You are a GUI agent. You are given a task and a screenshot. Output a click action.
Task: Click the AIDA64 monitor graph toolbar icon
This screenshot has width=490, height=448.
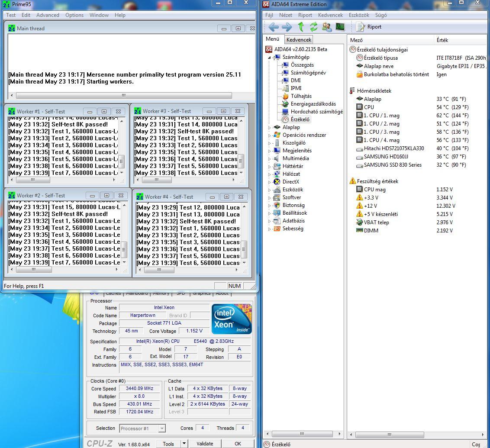coord(340,27)
